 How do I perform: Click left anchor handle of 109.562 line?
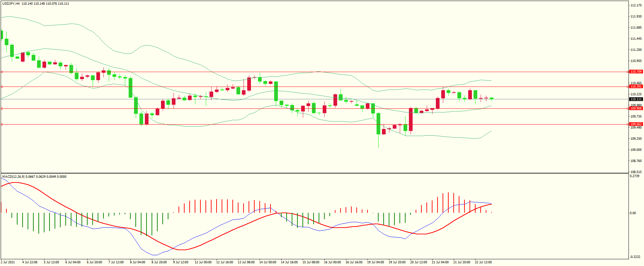point(2,124)
